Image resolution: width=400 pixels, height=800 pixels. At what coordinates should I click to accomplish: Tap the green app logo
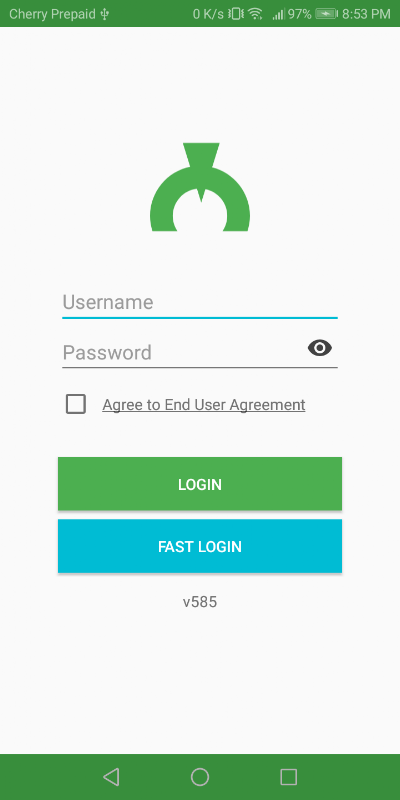coord(200,187)
